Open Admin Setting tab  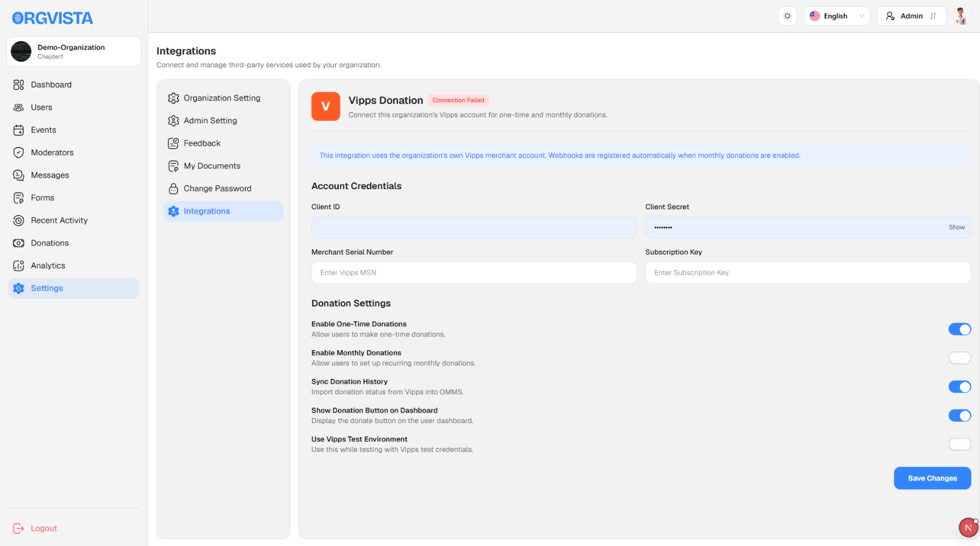tap(223, 121)
